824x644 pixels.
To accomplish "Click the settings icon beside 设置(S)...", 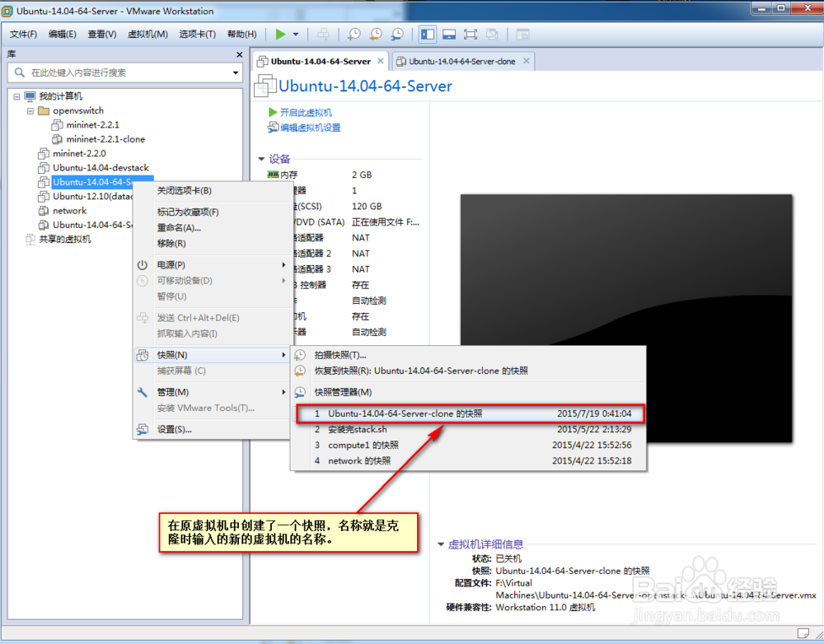I will pos(143,430).
